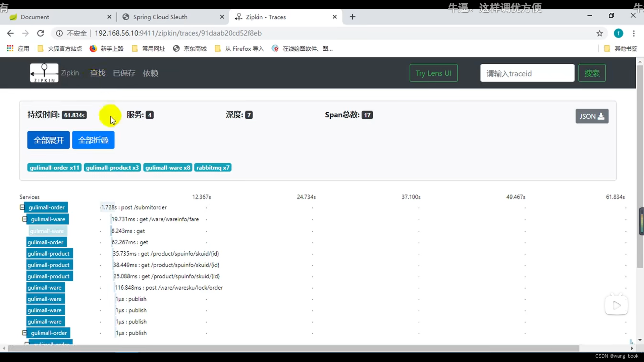
Task: Click 全部展开 to expand all spans
Action: (x=49, y=140)
